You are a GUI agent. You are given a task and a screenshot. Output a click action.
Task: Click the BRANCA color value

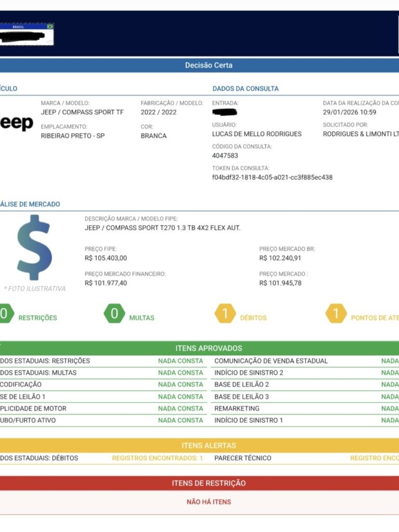coord(154,136)
